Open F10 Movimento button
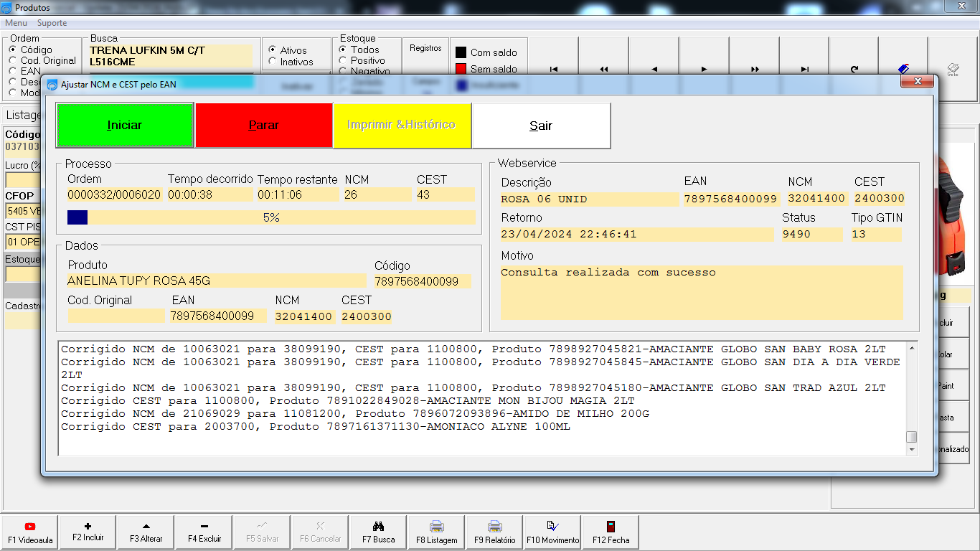980x551 pixels. click(552, 532)
